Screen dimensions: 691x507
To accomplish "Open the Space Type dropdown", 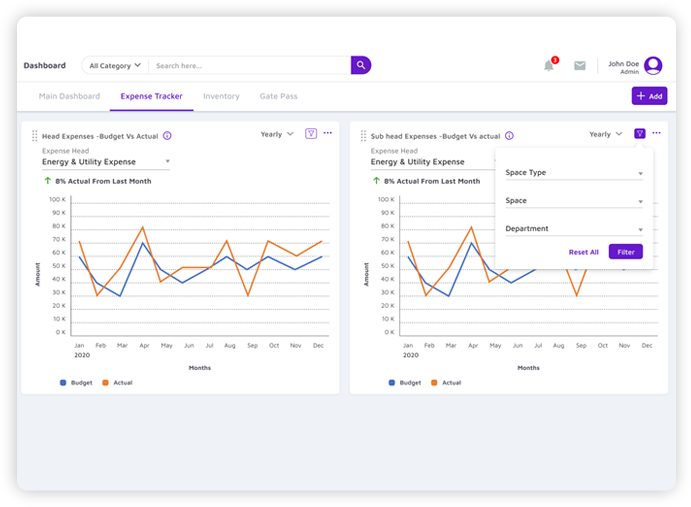I will click(x=573, y=173).
